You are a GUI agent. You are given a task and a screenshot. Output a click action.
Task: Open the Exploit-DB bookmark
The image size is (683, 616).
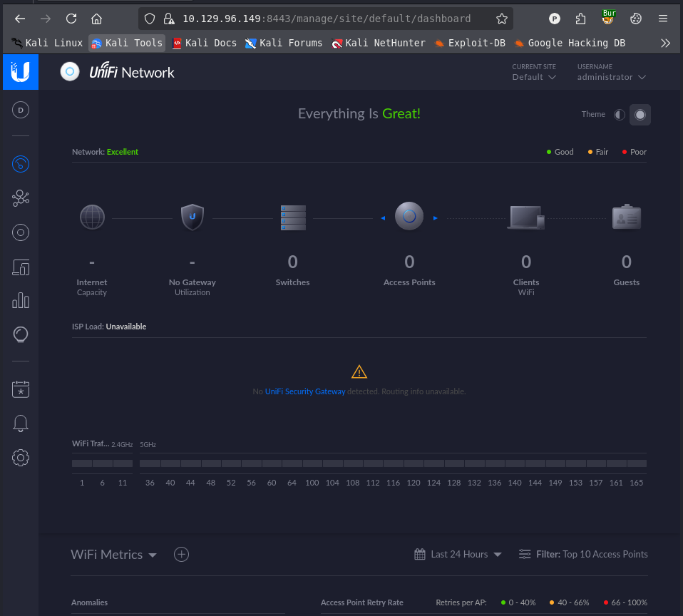tap(470, 43)
